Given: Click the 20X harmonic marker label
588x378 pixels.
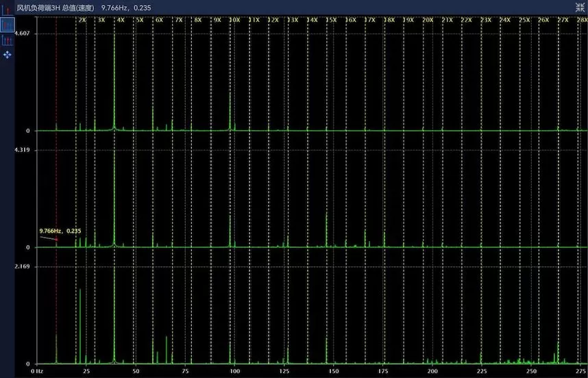Looking at the screenshot, I should point(428,21).
